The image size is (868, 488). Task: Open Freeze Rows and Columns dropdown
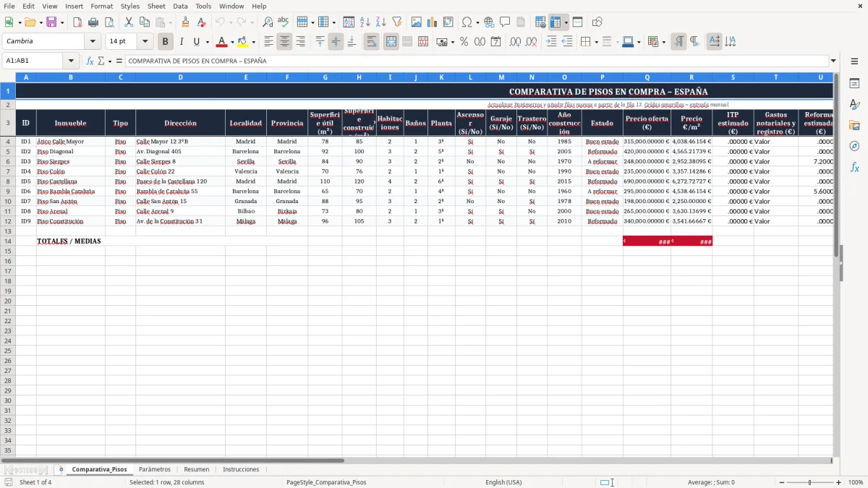(566, 22)
